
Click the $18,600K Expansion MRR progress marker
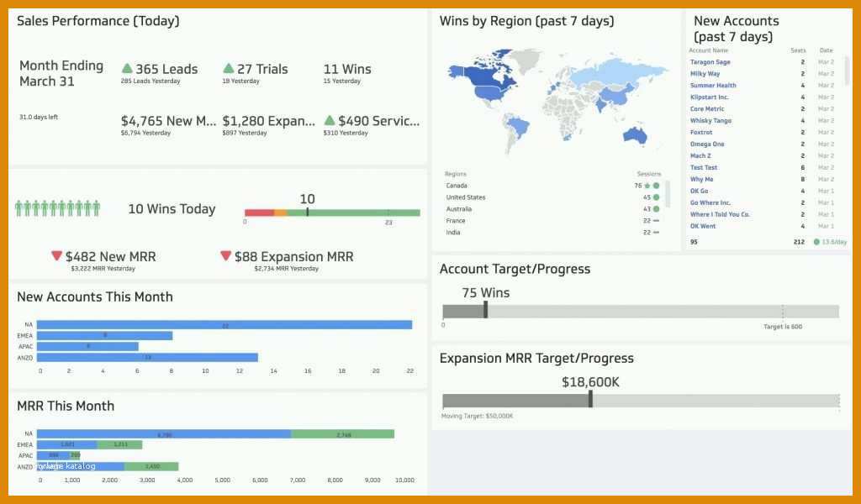click(x=590, y=399)
